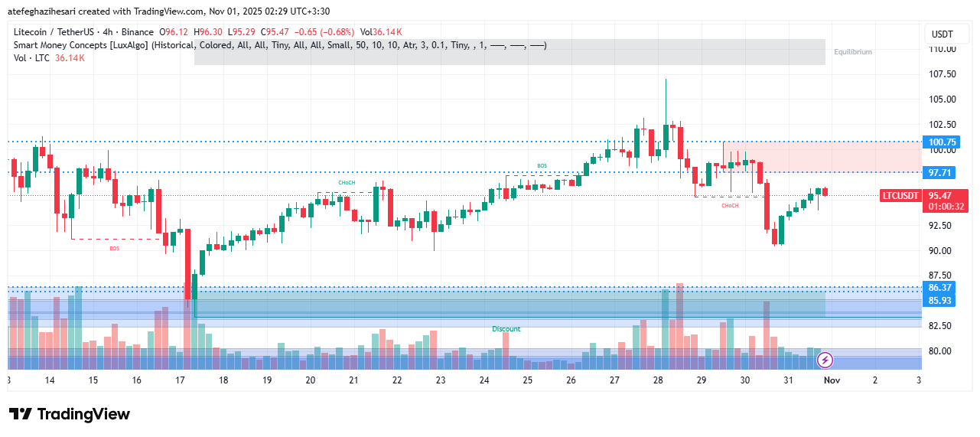
Task: Click the TradingView logo at the bottom
Action: 70,414
